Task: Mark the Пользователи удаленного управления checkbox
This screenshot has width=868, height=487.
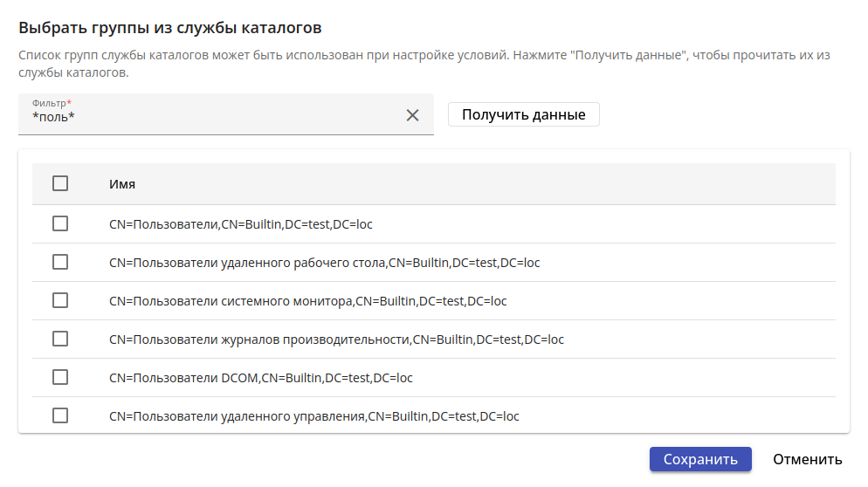Action: 60,415
